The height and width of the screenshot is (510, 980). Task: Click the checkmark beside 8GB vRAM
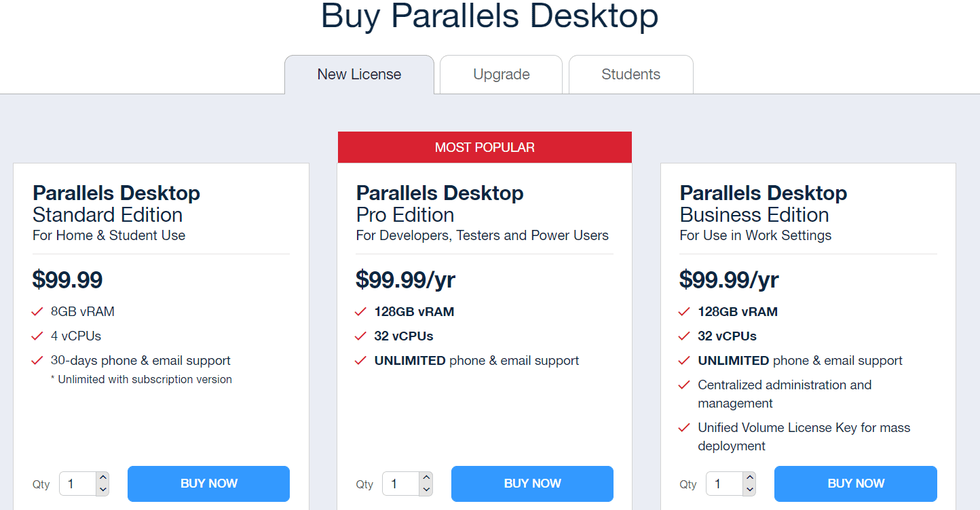click(37, 312)
